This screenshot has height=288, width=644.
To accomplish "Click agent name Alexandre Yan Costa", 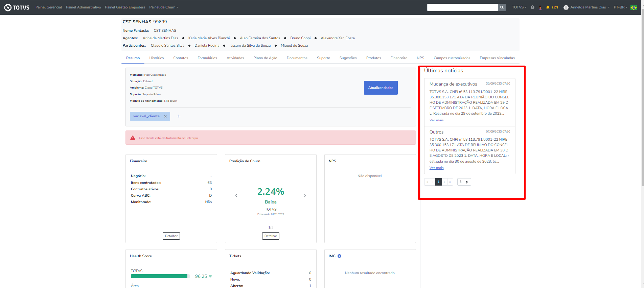I will pos(338,38).
